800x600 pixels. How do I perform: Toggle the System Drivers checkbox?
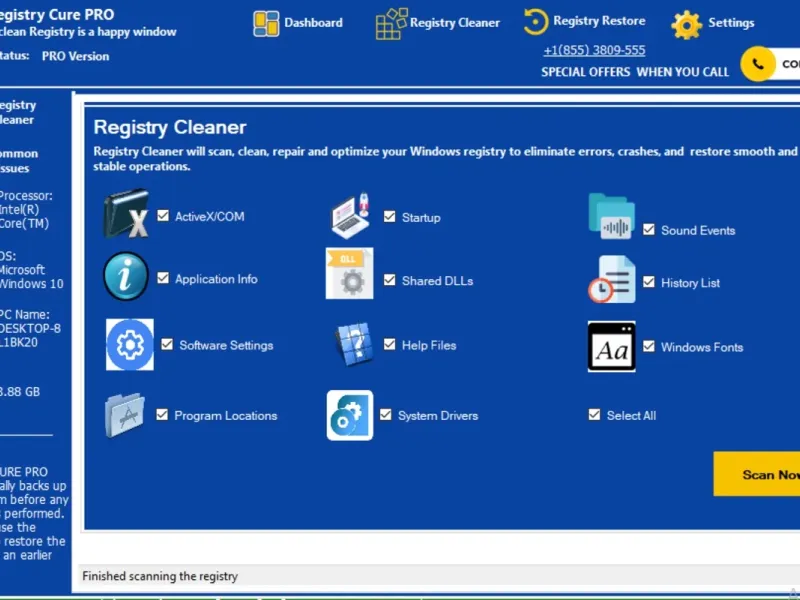pos(386,415)
